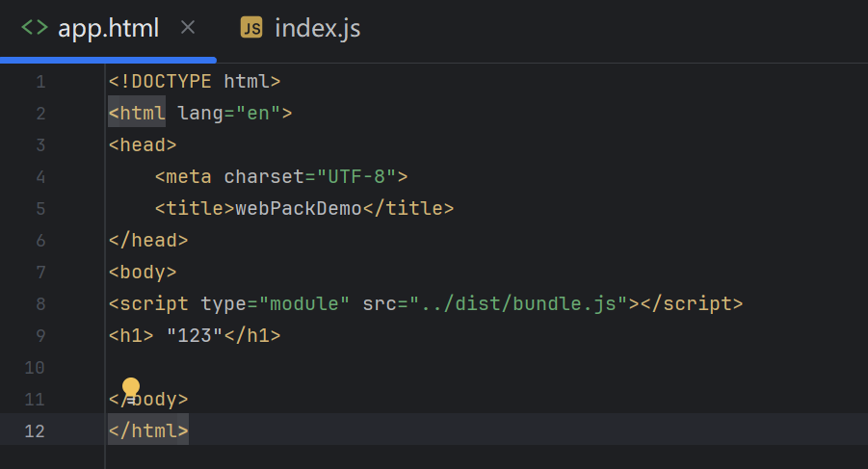This screenshot has width=868, height=469.
Task: Click line number 10 in the gutter
Action: (x=35, y=367)
